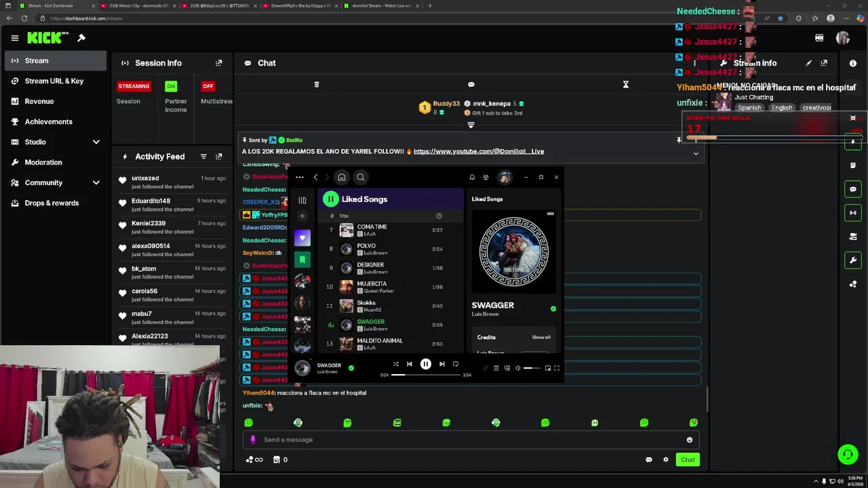Screen dimensions: 868x488
Task: Click Spotify create playlist plus button
Action: pyautogui.click(x=302, y=216)
